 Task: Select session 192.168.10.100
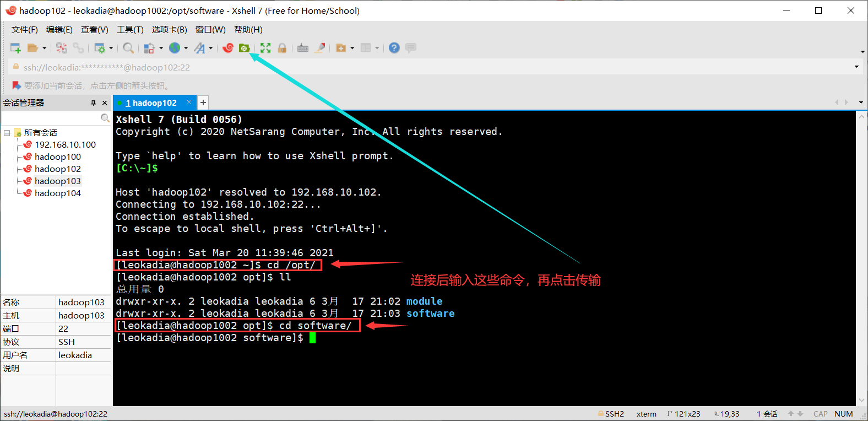(x=65, y=145)
